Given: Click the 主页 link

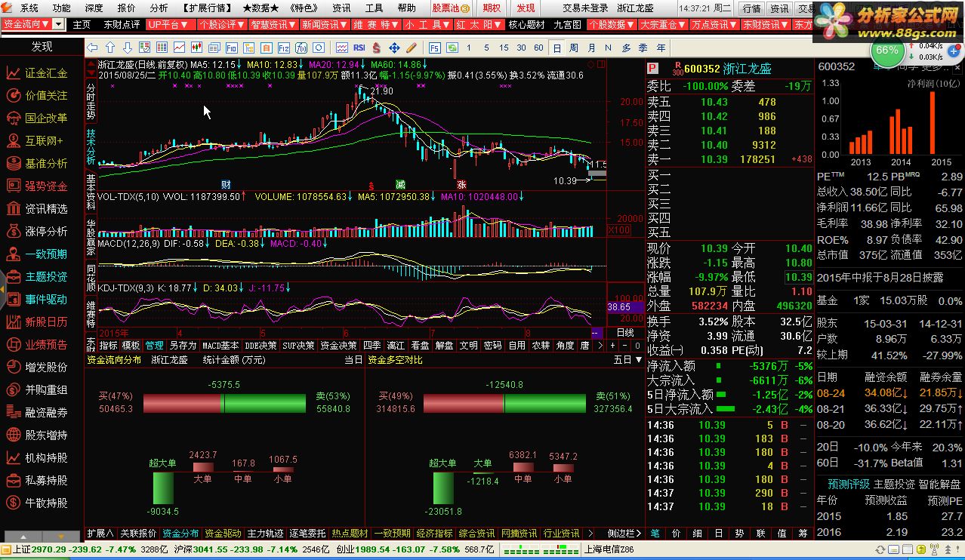Looking at the screenshot, I should point(81,24).
